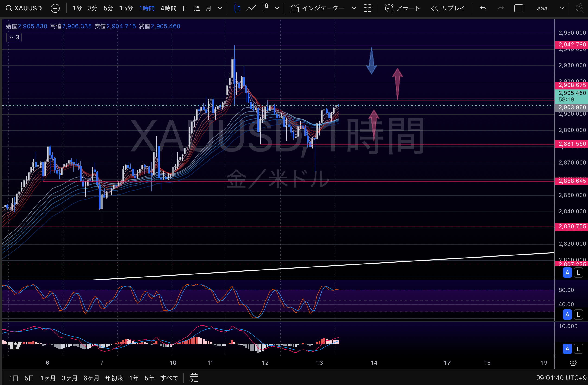Screen dimensions: 588x385
Task: Expand the indicators favorites dropdown
Action: tap(354, 8)
